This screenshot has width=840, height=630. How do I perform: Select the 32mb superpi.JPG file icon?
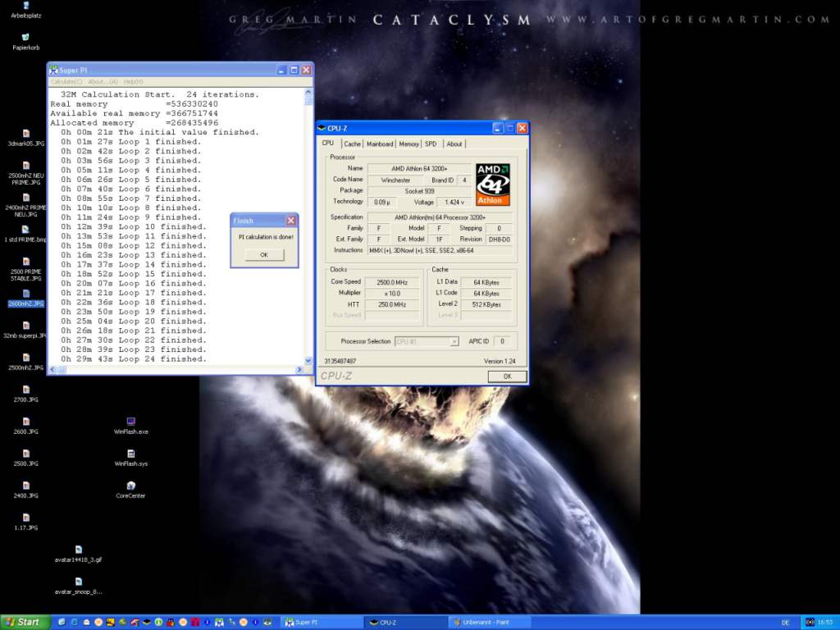tap(25, 330)
